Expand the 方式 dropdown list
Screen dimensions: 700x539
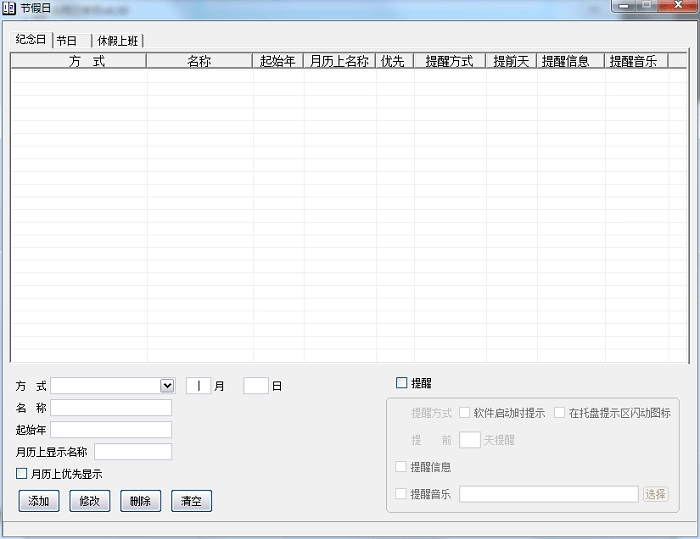(167, 386)
